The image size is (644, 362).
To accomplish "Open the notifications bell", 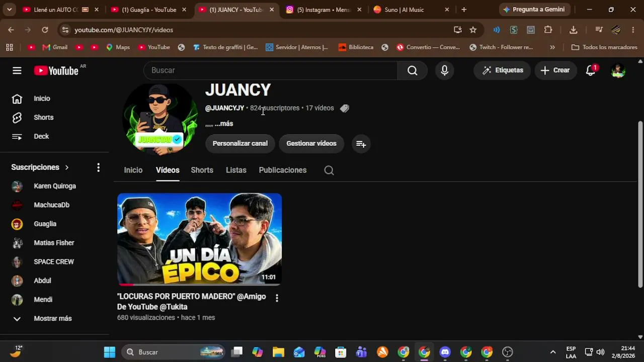I will (591, 70).
